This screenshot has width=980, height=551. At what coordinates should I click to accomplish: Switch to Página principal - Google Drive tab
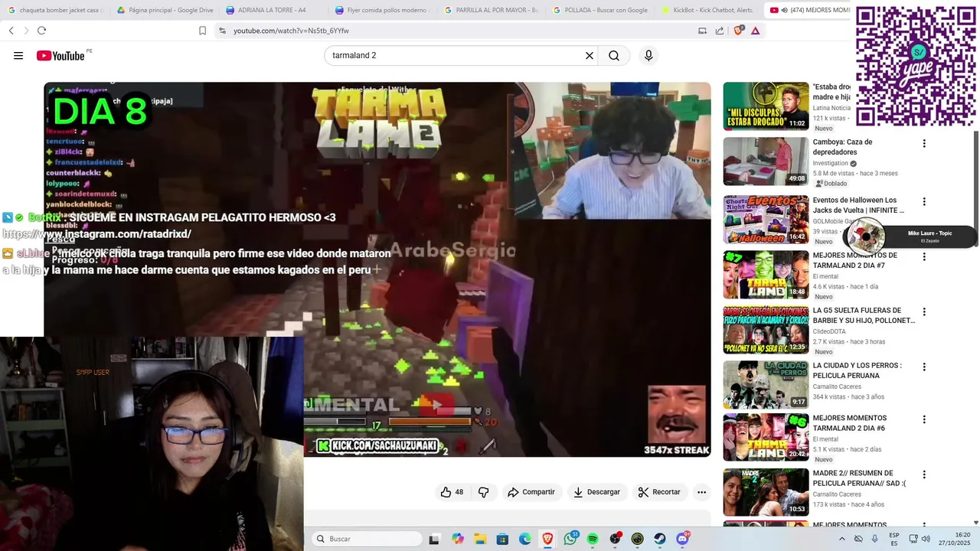[x=165, y=10]
